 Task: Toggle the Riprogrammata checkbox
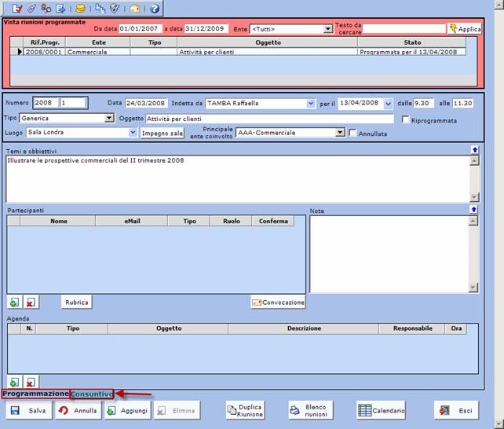[x=405, y=120]
